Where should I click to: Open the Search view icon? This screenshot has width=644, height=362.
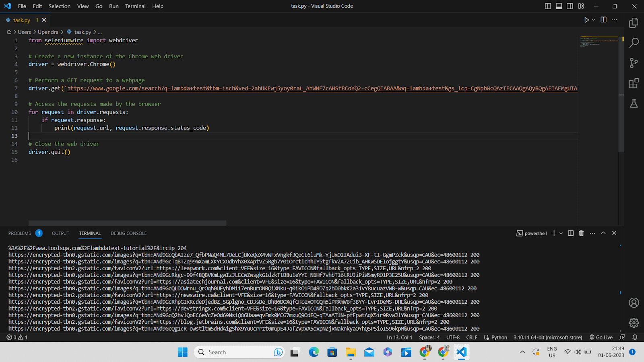click(634, 43)
